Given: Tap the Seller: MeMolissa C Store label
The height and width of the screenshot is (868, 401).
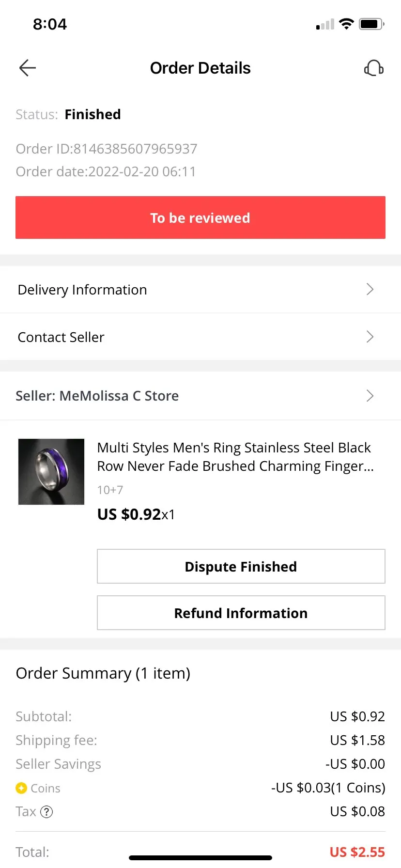Looking at the screenshot, I should click(97, 396).
